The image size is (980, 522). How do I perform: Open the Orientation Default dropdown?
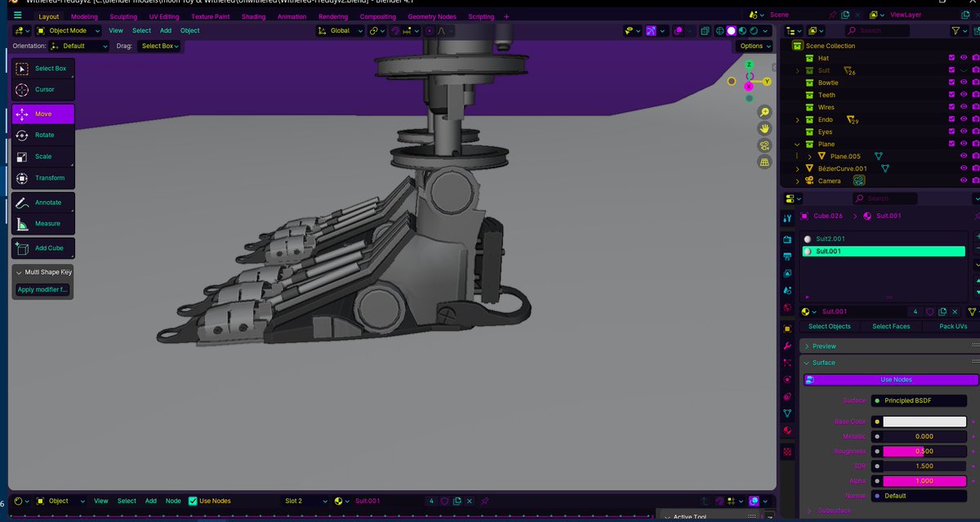(78, 47)
